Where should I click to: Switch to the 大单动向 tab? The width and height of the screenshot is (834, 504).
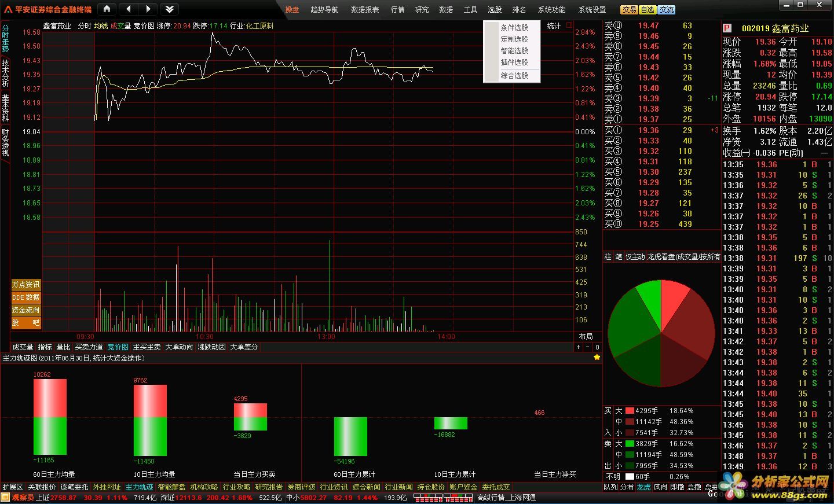pos(179,347)
